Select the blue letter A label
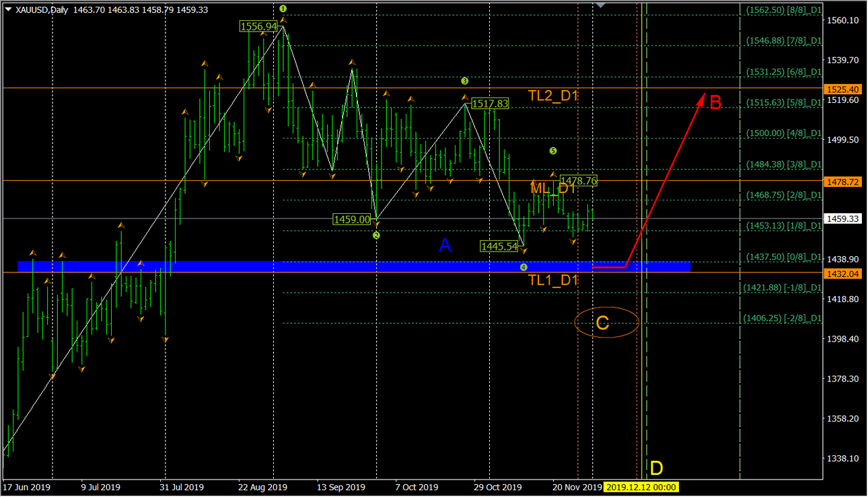Screen dimensions: 868x497 [445, 246]
